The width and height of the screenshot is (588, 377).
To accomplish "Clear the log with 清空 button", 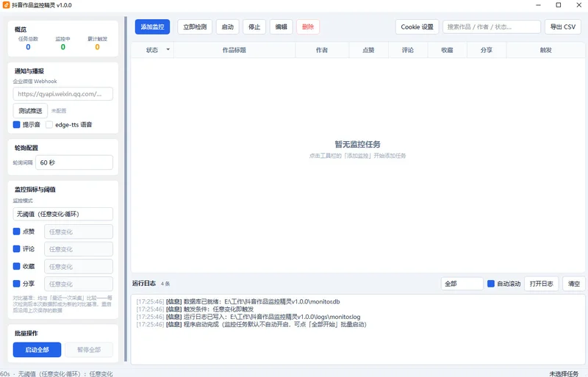I will [574, 284].
